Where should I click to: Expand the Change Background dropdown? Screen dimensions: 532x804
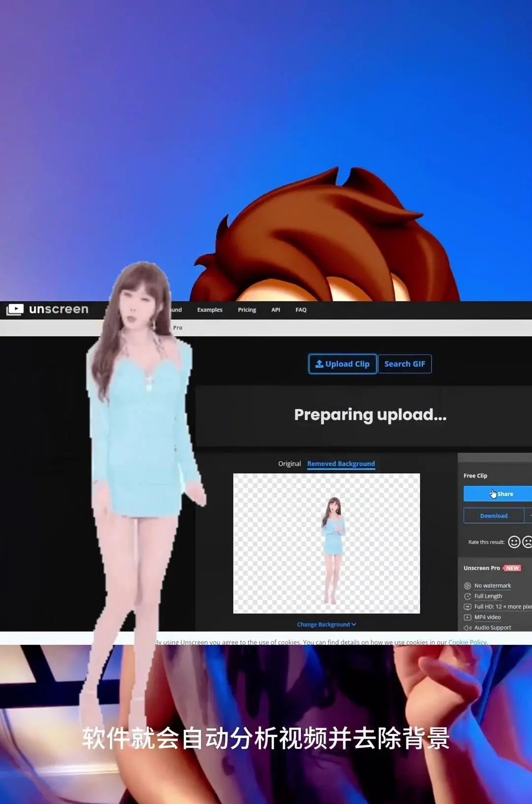(x=326, y=624)
